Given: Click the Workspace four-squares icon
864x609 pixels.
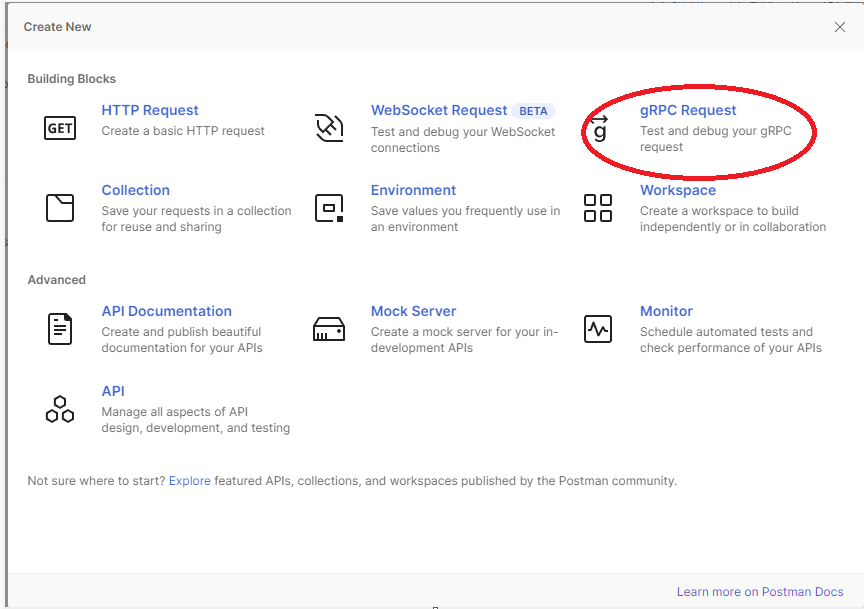Looking at the screenshot, I should (598, 208).
